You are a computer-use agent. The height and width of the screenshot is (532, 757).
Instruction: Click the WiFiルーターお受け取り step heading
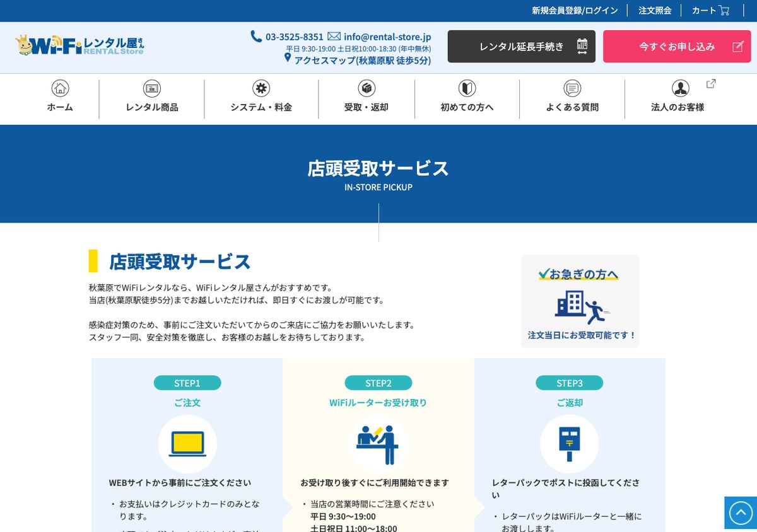[378, 402]
